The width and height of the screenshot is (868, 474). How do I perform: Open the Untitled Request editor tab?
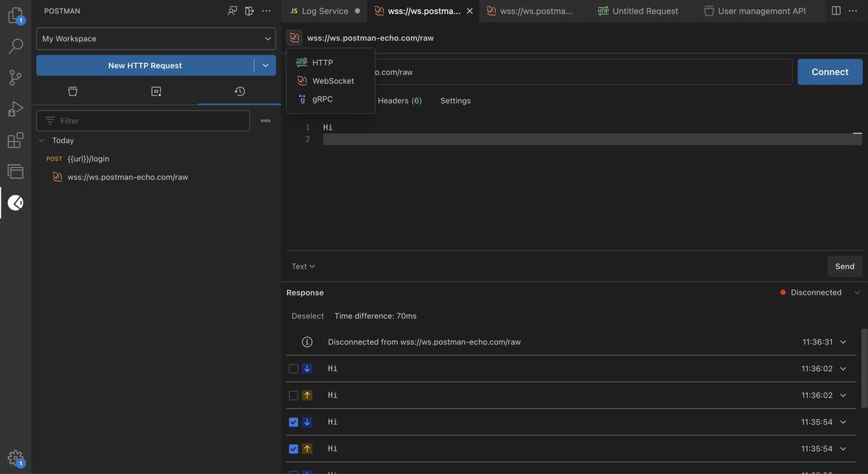coord(644,11)
